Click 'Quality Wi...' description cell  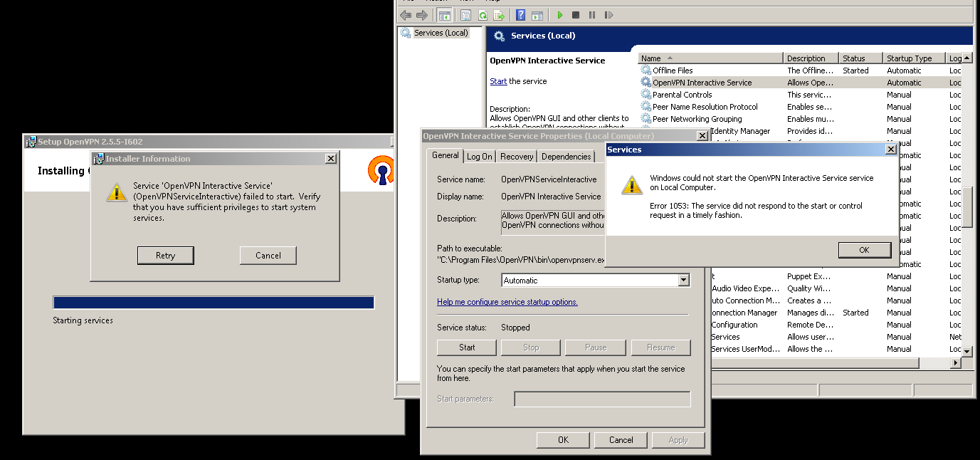(x=809, y=288)
